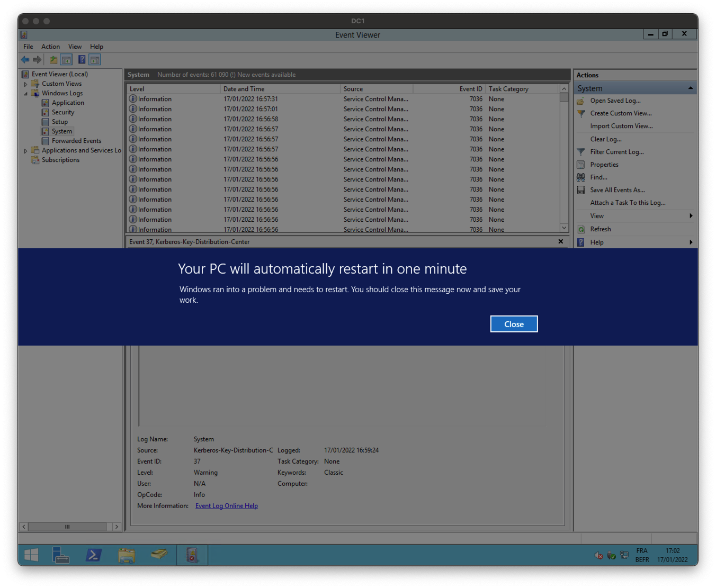Open the taskbar clock showing 17:02
Screen dimensions: 716x588
click(673, 555)
